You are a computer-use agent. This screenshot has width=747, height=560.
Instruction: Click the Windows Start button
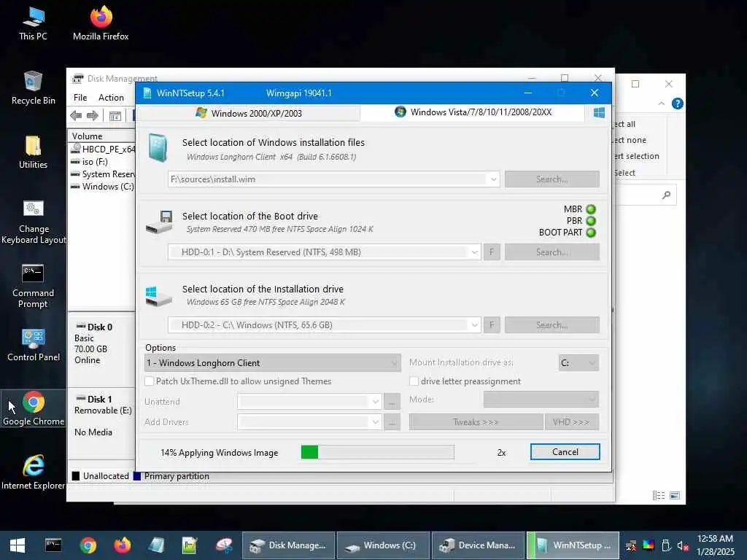coord(18,545)
